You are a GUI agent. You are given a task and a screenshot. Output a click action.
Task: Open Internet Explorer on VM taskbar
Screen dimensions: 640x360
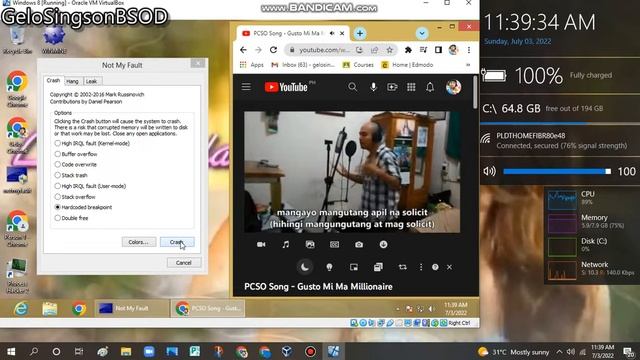pos(21,308)
